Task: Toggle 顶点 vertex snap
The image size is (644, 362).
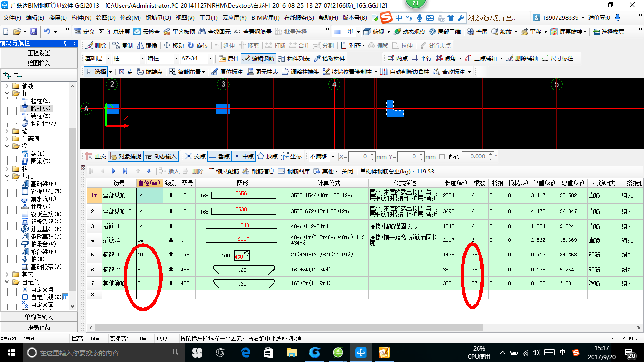Action: coord(268,156)
